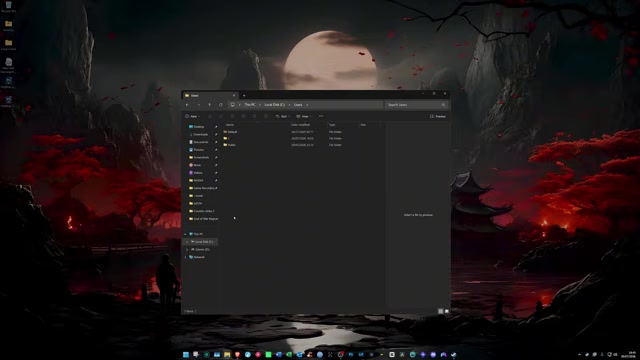The height and width of the screenshot is (360, 640).
Task: Open Screenshots in the sidebar
Action: (199, 158)
